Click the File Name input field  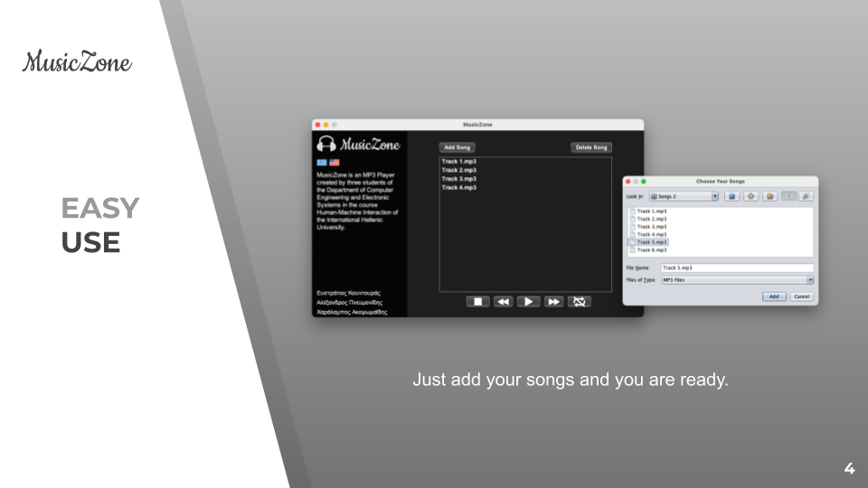(737, 267)
